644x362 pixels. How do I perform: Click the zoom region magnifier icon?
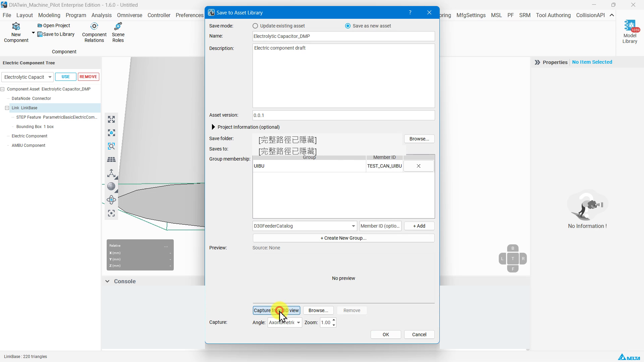point(111,146)
